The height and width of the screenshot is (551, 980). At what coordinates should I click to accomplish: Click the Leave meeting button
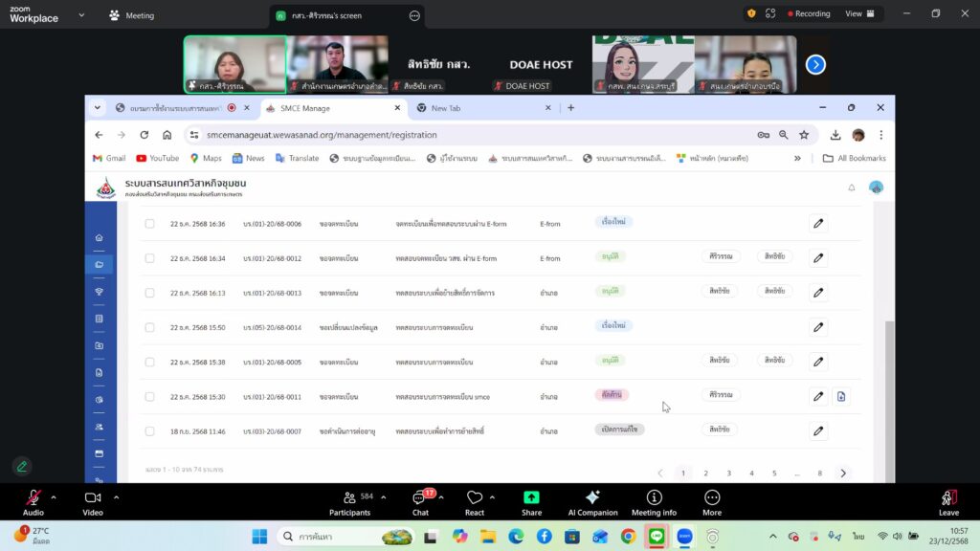[x=947, y=502]
